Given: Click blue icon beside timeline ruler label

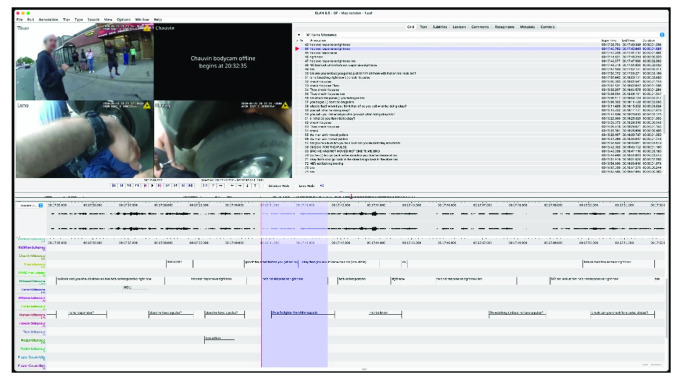Looking at the screenshot, I should 41,205.
